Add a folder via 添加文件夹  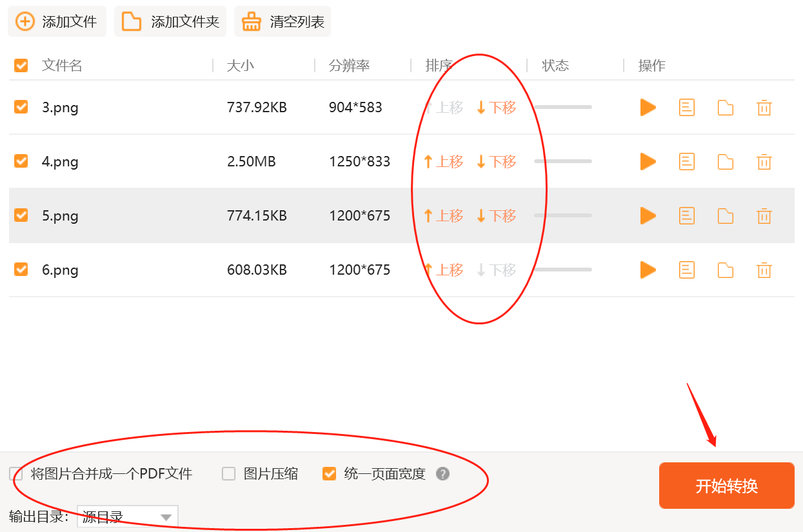pyautogui.click(x=170, y=21)
